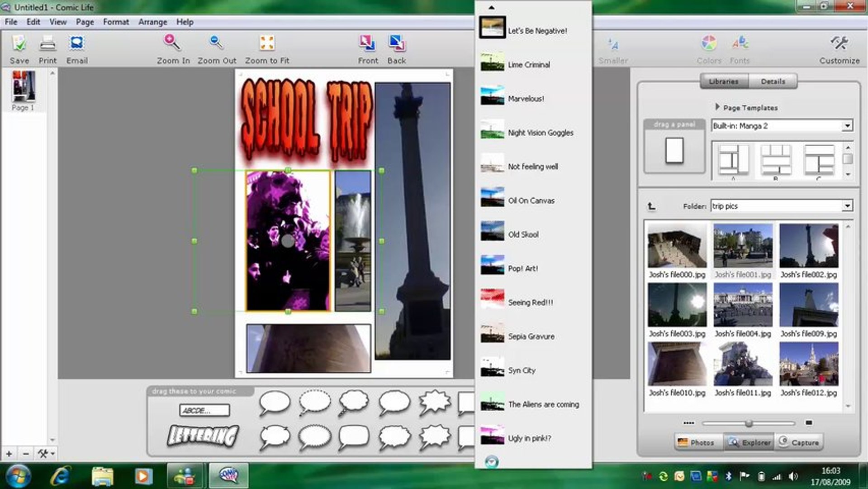The width and height of the screenshot is (868, 489).
Task: Expand the Built-in: Manga 2 dropdown
Action: tap(847, 126)
